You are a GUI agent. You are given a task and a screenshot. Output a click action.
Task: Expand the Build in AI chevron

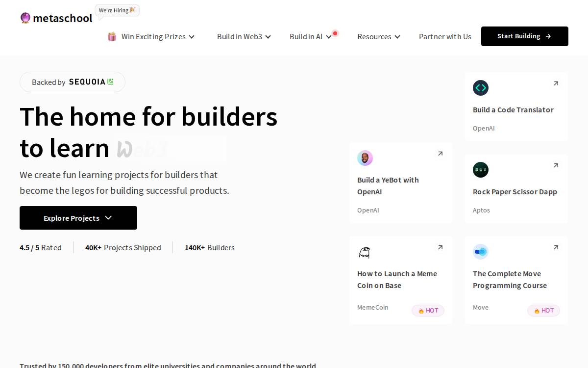point(328,37)
